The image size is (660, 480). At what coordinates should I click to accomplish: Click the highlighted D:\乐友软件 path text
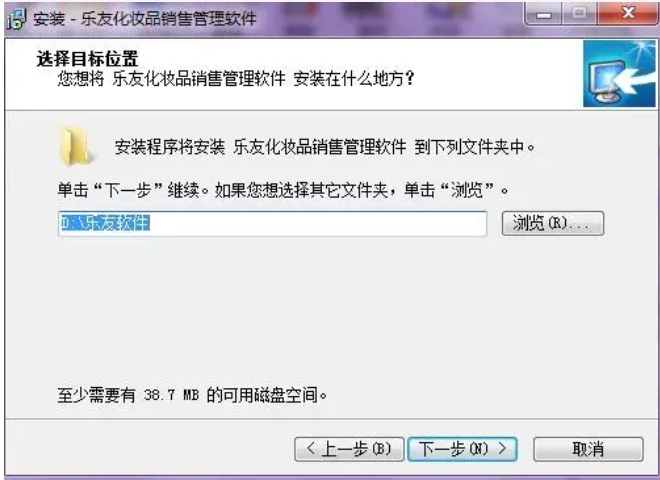tap(105, 223)
